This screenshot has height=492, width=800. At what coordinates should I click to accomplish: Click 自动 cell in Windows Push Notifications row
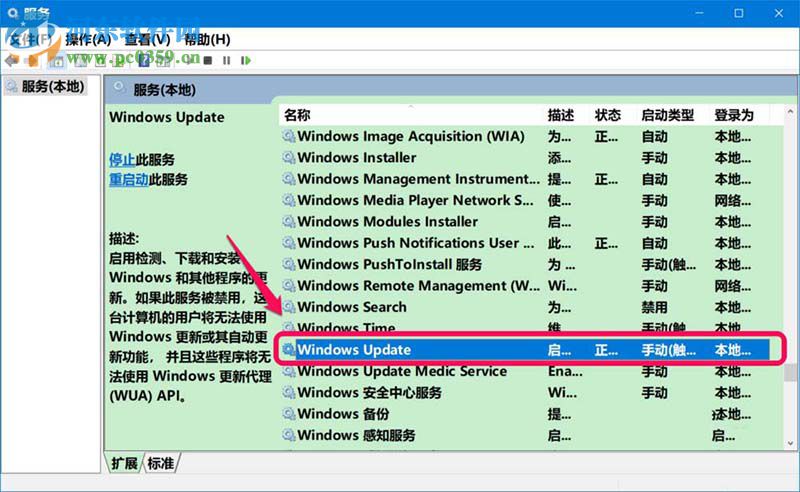click(655, 243)
